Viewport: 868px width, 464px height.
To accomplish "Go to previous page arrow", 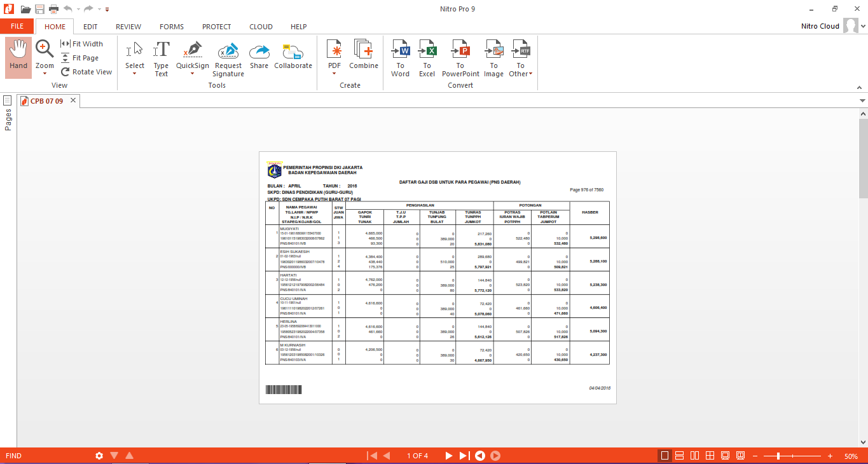I will 386,456.
